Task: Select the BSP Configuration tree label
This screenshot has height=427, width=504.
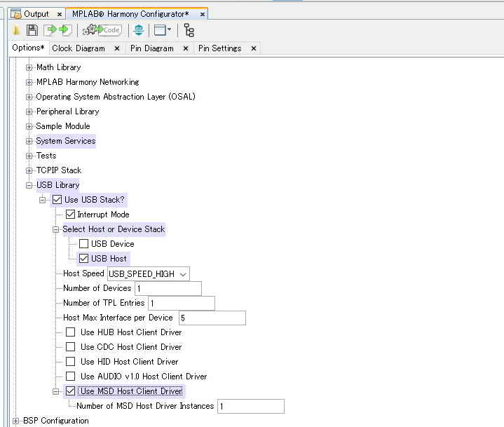Action: pyautogui.click(x=56, y=421)
